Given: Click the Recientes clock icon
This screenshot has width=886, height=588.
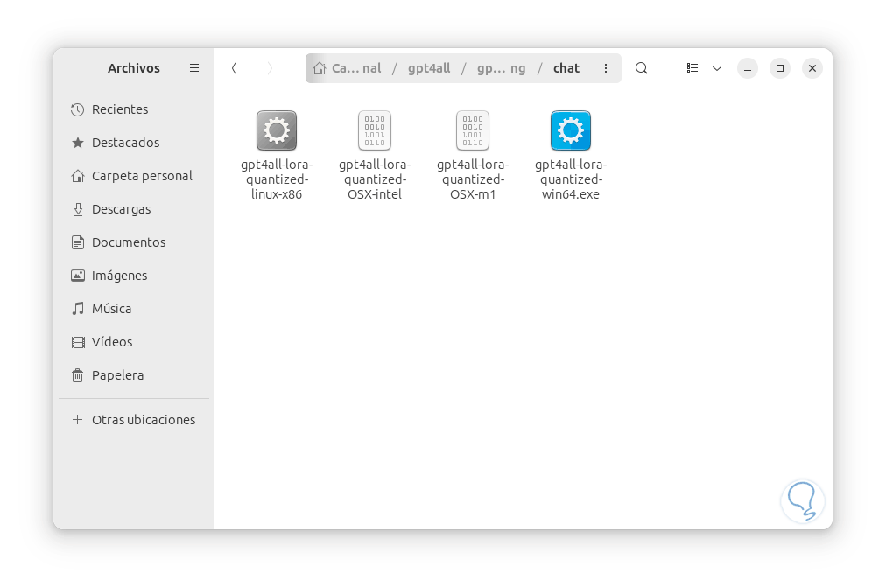Looking at the screenshot, I should pyautogui.click(x=77, y=109).
